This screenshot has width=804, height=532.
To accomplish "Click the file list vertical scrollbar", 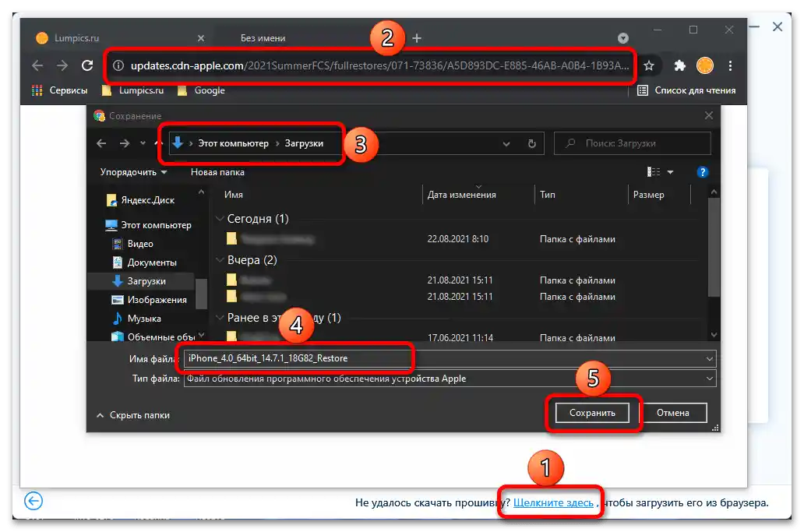I will pos(714,248).
